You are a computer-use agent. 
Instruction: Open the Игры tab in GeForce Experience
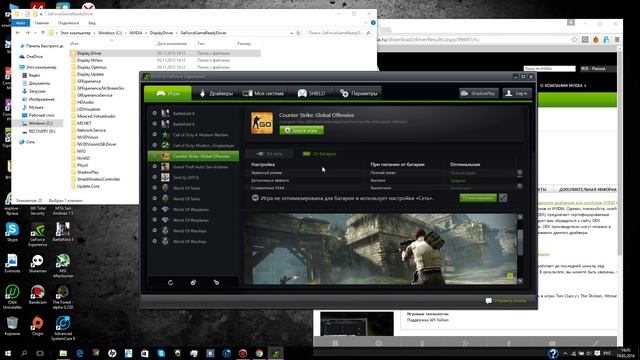(168, 93)
